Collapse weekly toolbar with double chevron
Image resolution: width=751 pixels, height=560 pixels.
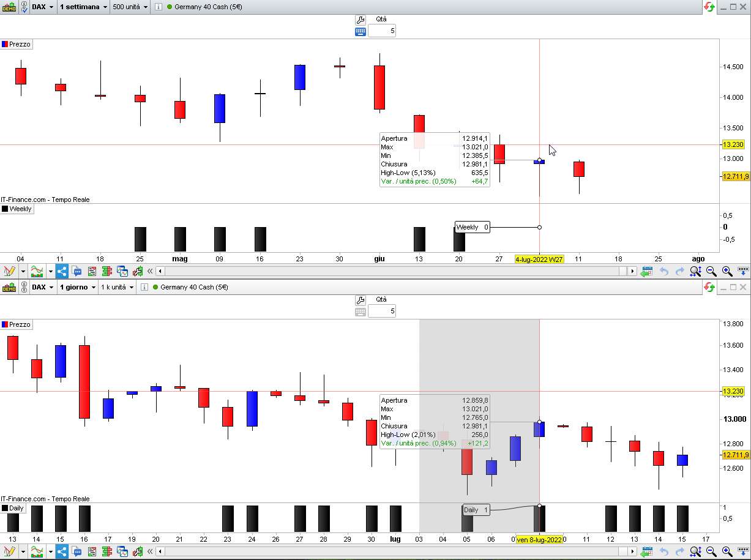pyautogui.click(x=150, y=271)
